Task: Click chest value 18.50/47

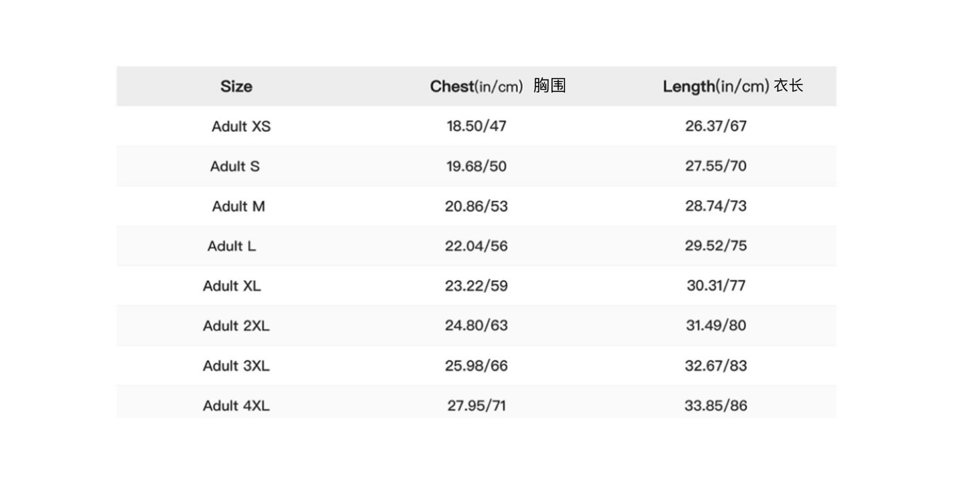Action: click(x=476, y=126)
